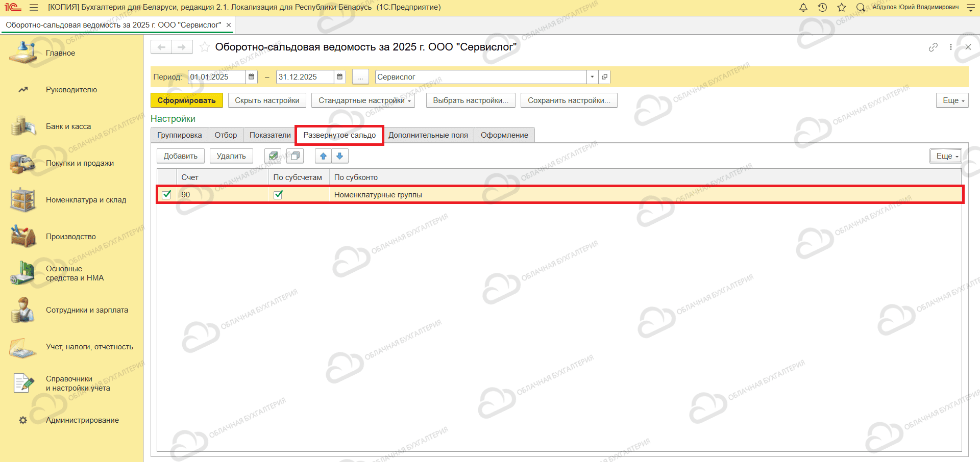The image size is (980, 462).
Task: Close the Оборотно-сальдовая ведомость tab
Action: 229,25
